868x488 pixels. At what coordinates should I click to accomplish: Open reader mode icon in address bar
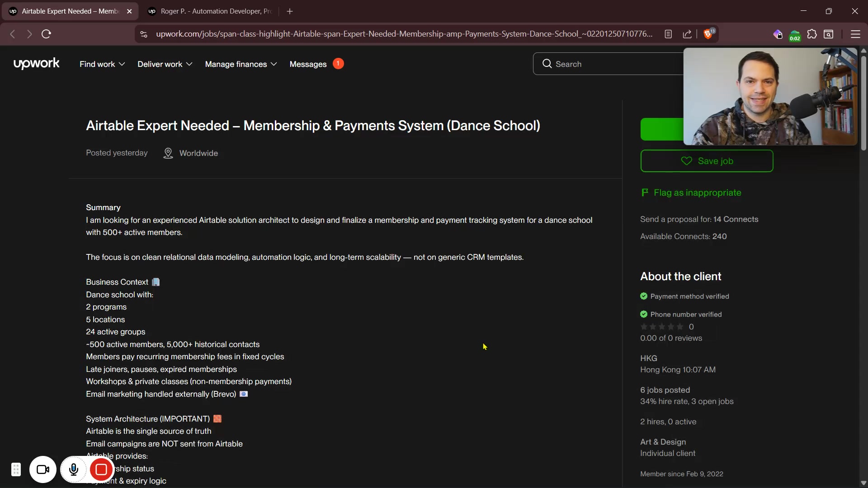(x=668, y=34)
